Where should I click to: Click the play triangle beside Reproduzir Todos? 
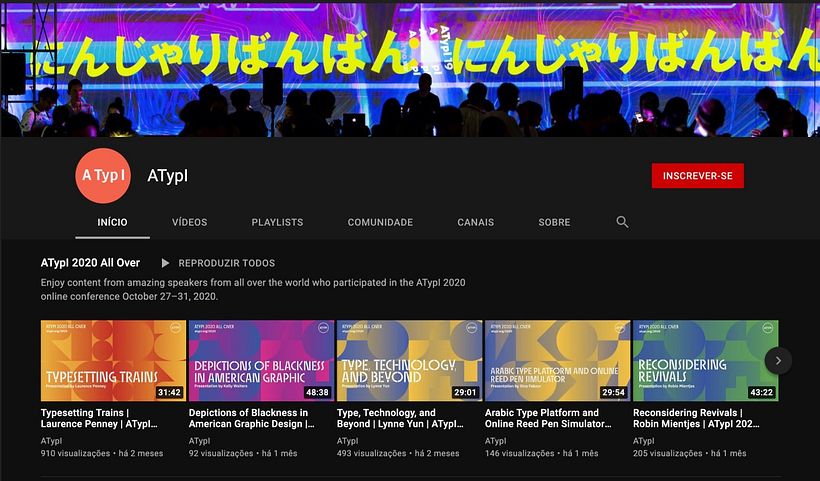[x=165, y=263]
